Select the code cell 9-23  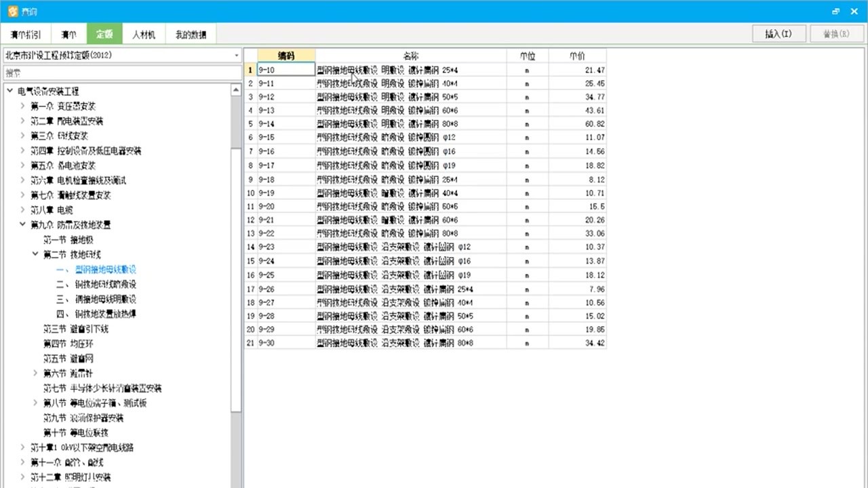pos(286,247)
